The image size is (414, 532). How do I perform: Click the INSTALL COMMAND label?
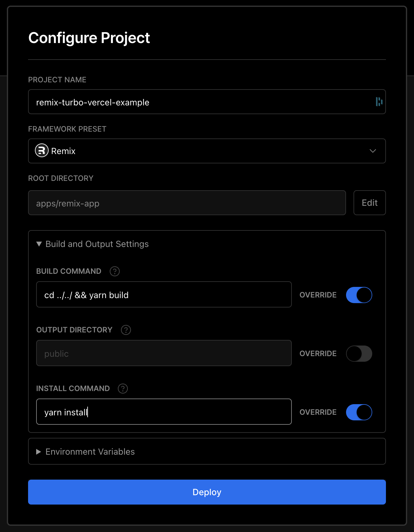point(73,389)
